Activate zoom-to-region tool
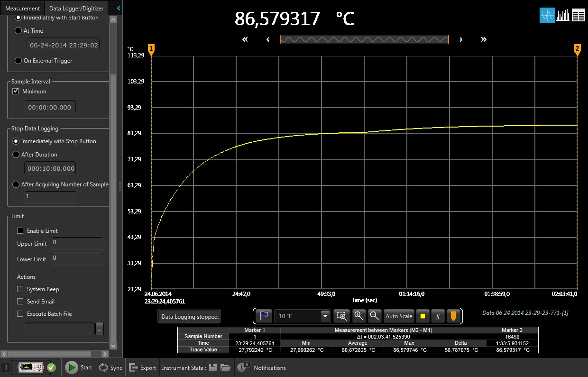This screenshot has height=377, width=588. tap(341, 316)
